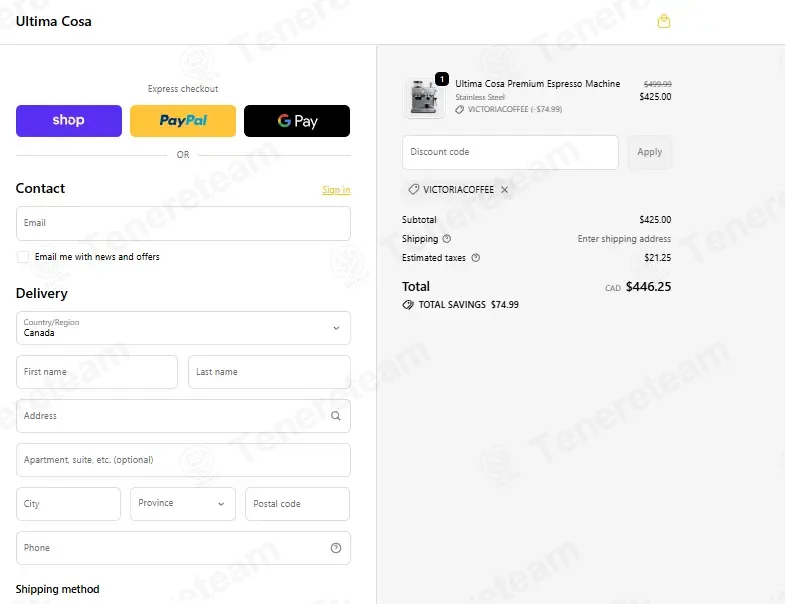Choose PayPal express checkout

[183, 121]
